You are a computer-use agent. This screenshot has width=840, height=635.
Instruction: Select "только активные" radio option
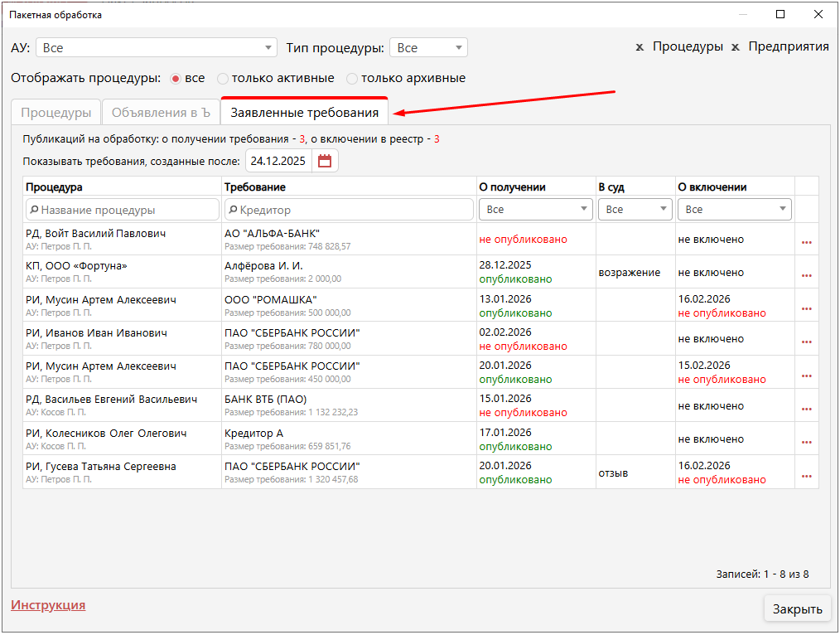223,79
